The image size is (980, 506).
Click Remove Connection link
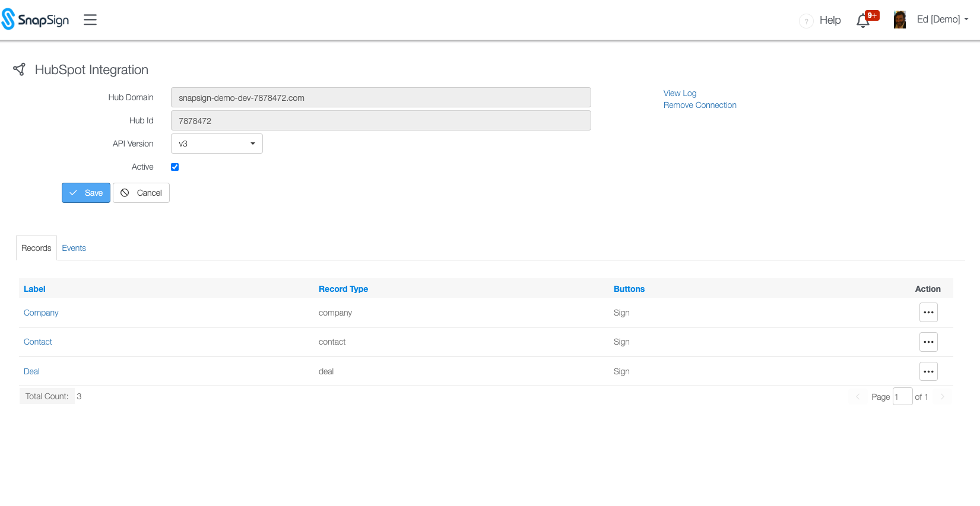pyautogui.click(x=700, y=105)
